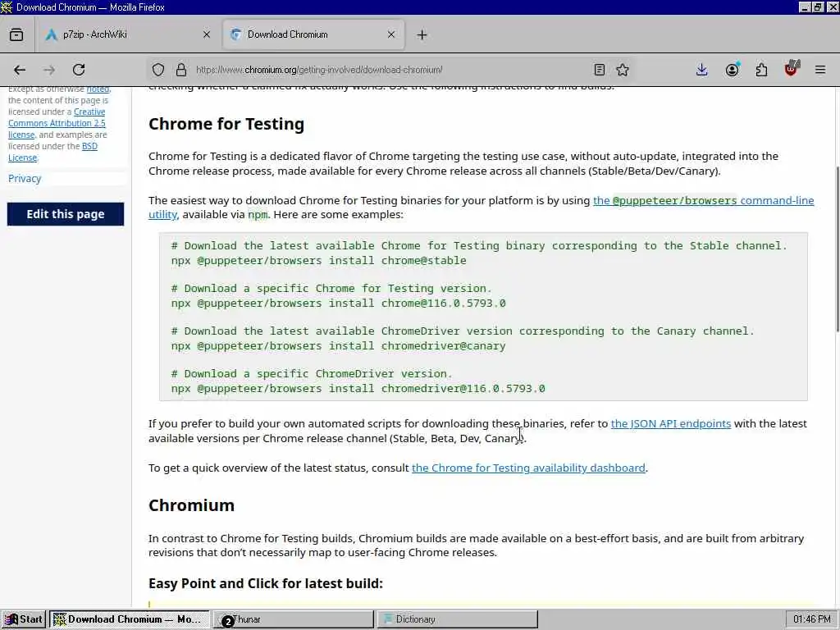The height and width of the screenshot is (630, 840).
Task: Focus the URL address bar
Action: coord(391,70)
